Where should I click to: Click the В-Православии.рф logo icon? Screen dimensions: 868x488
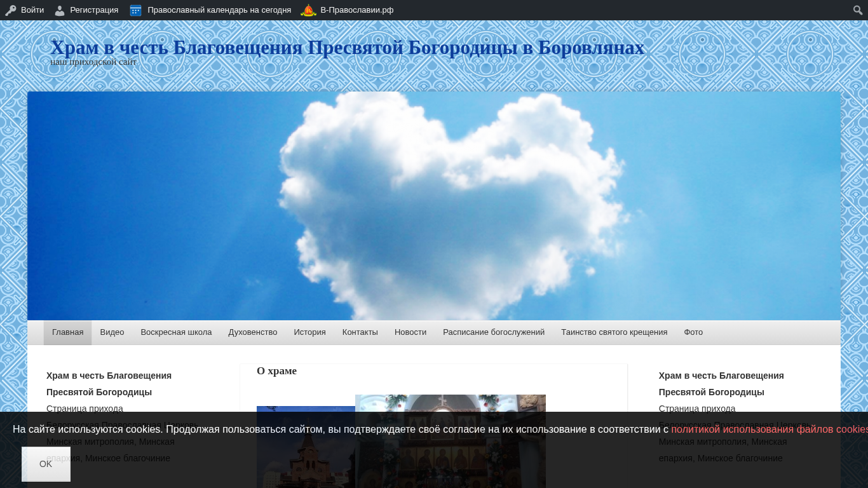click(x=308, y=10)
